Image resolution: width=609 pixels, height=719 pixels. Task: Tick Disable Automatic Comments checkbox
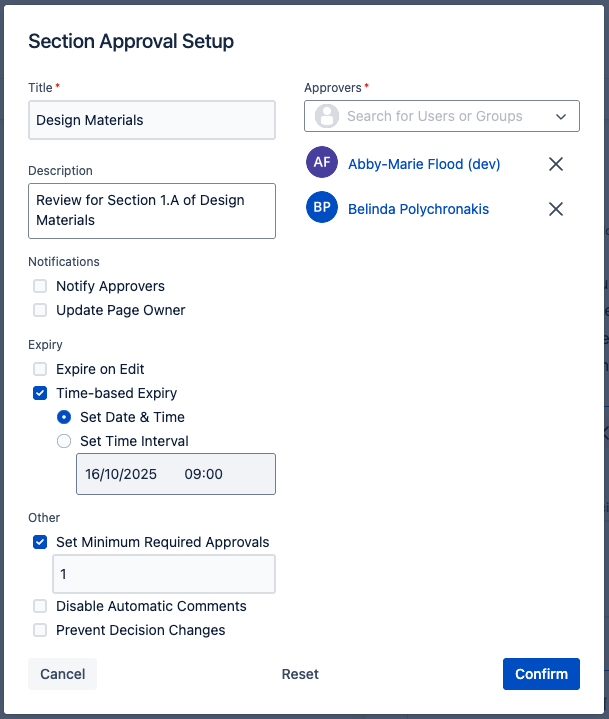pos(40,606)
